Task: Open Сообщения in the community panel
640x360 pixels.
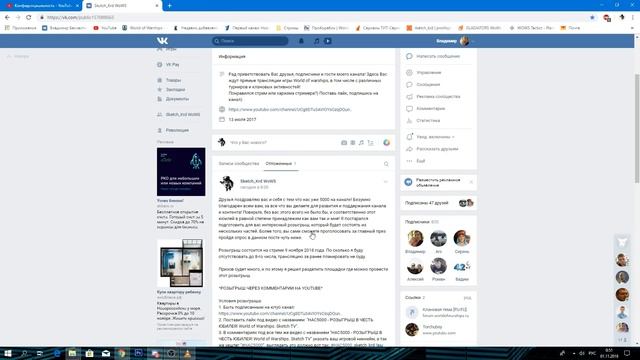Action: 428,84
